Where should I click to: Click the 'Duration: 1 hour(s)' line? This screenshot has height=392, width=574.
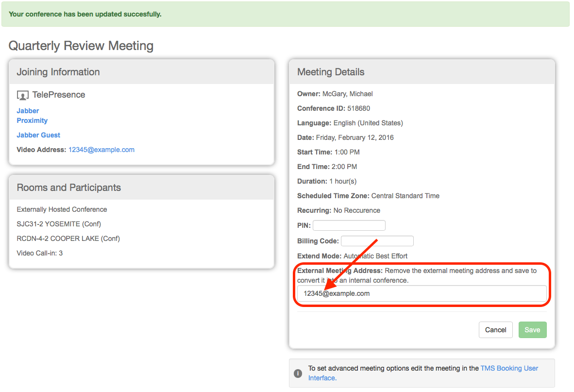tap(327, 182)
